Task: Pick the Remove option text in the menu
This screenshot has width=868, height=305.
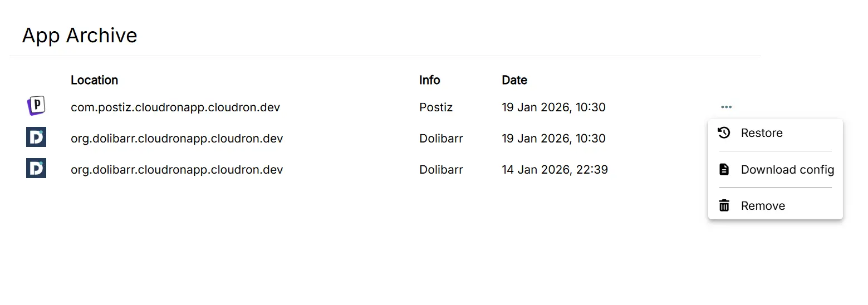Action: pyautogui.click(x=763, y=206)
